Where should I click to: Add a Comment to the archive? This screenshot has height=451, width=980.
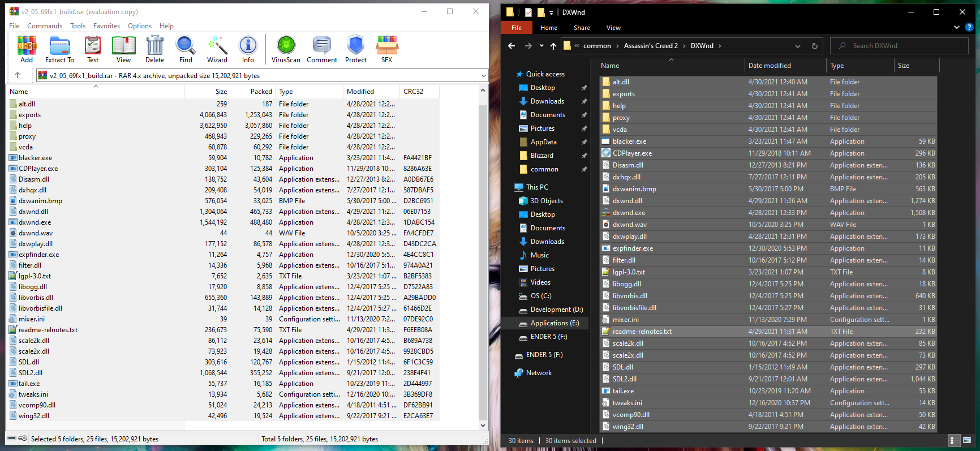point(322,49)
